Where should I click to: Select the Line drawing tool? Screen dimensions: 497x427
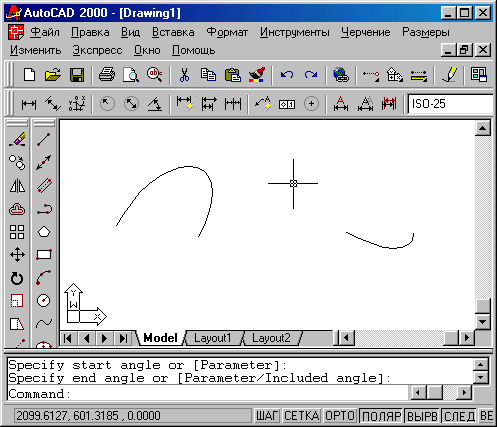pyautogui.click(x=44, y=139)
